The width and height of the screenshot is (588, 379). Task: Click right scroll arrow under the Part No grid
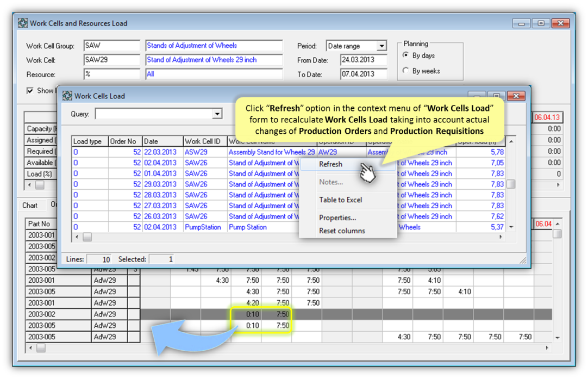click(547, 348)
